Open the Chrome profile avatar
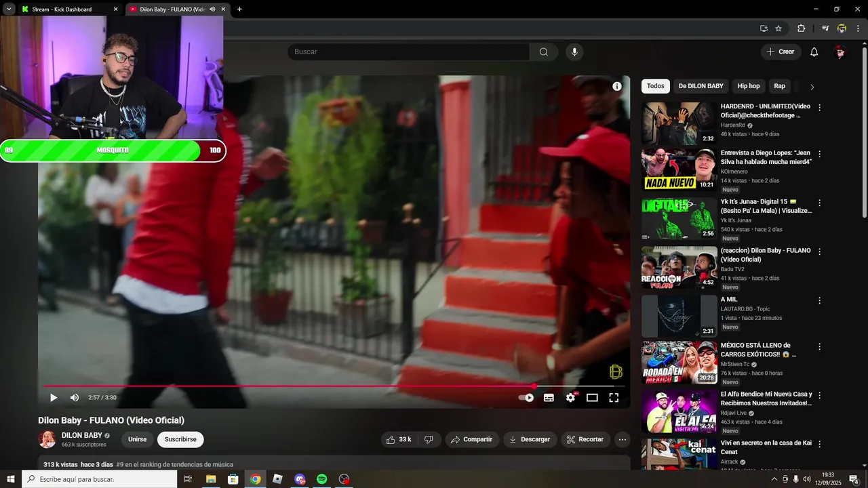This screenshot has height=488, width=868. click(842, 28)
